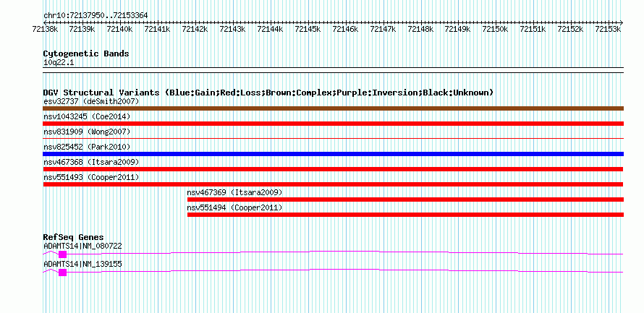
Task: Click the 72153k ruler mark
Action: [x=609, y=29]
